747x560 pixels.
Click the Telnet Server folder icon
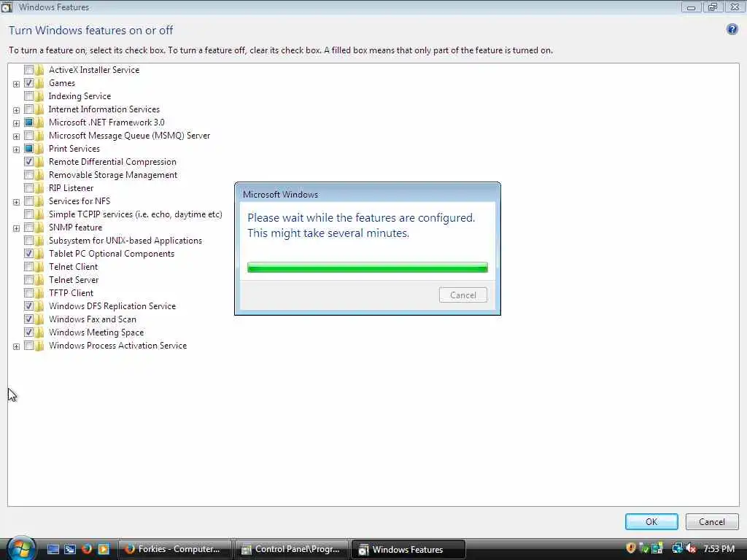(39, 280)
